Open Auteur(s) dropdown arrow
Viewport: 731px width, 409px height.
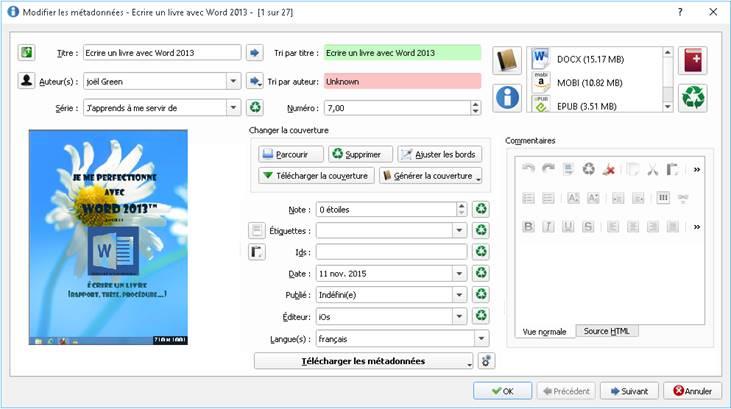coord(234,81)
